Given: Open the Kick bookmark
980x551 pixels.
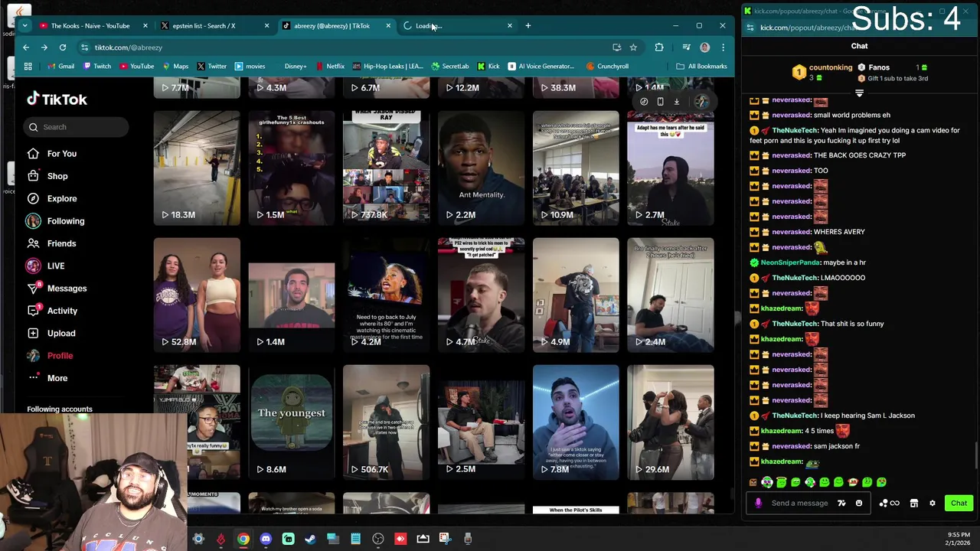Looking at the screenshot, I should 488,67.
